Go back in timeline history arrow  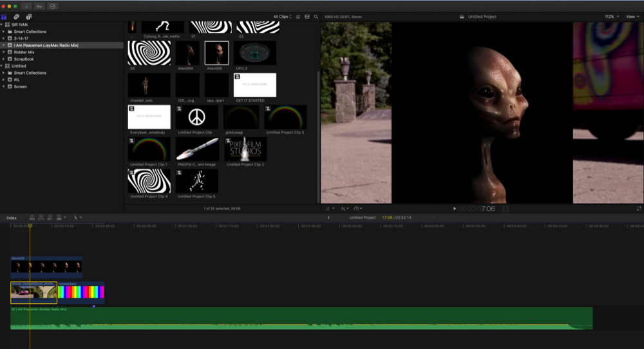click(x=328, y=218)
